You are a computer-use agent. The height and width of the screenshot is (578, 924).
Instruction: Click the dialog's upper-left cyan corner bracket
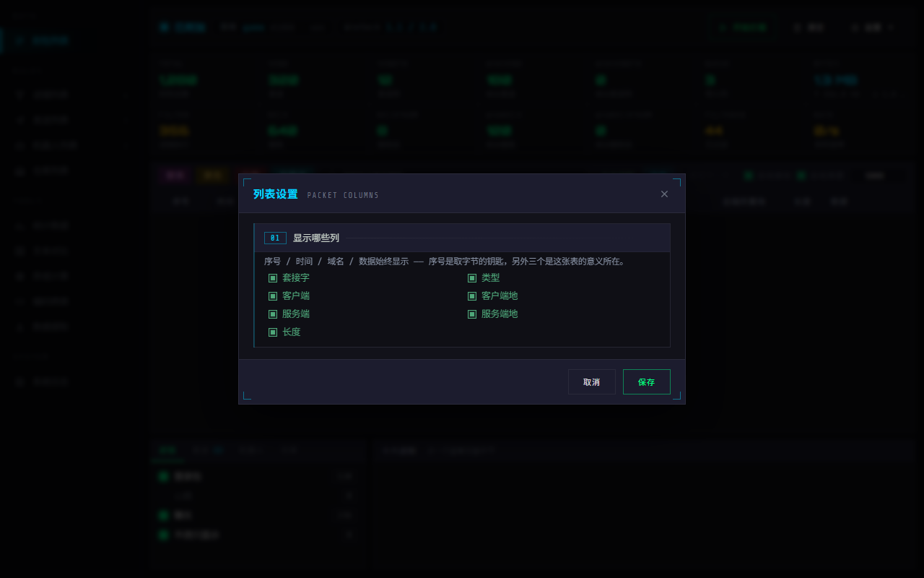pos(247,182)
